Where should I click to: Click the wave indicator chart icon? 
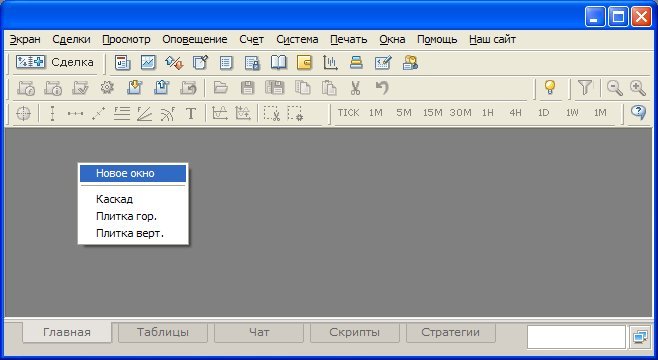point(220,113)
